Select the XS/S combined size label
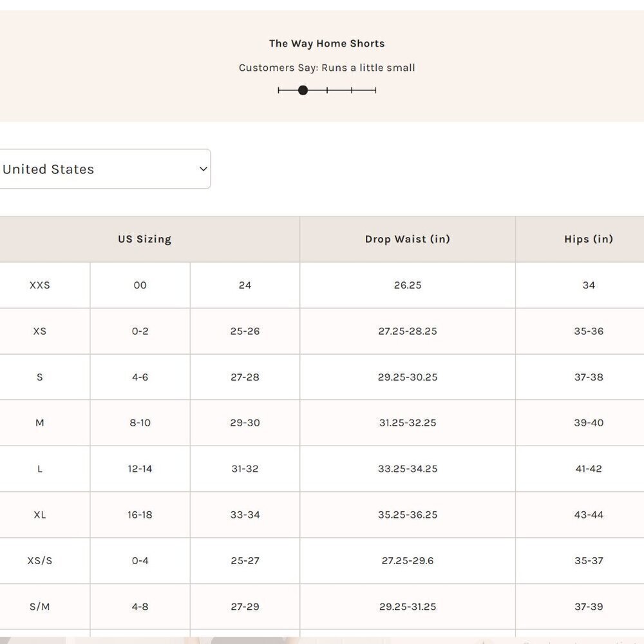 point(39,561)
